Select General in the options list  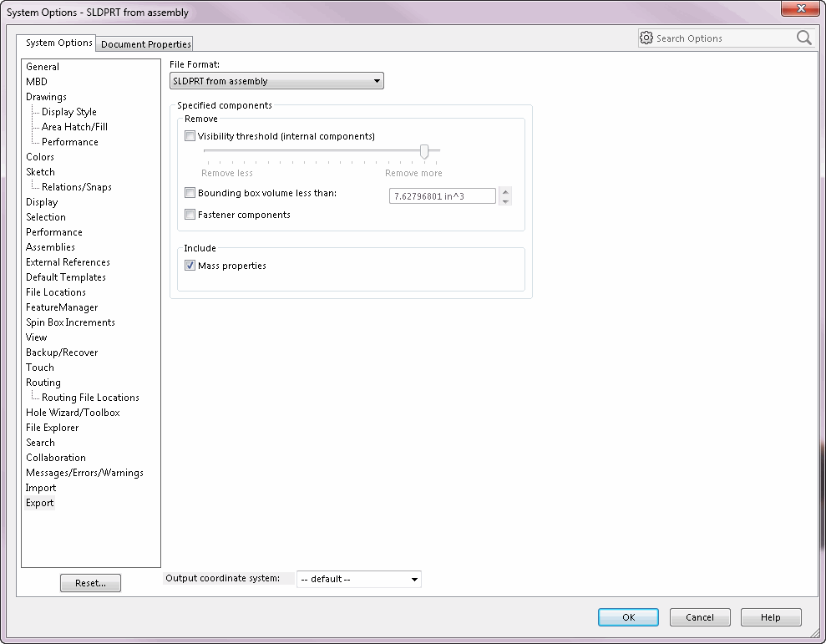(43, 67)
